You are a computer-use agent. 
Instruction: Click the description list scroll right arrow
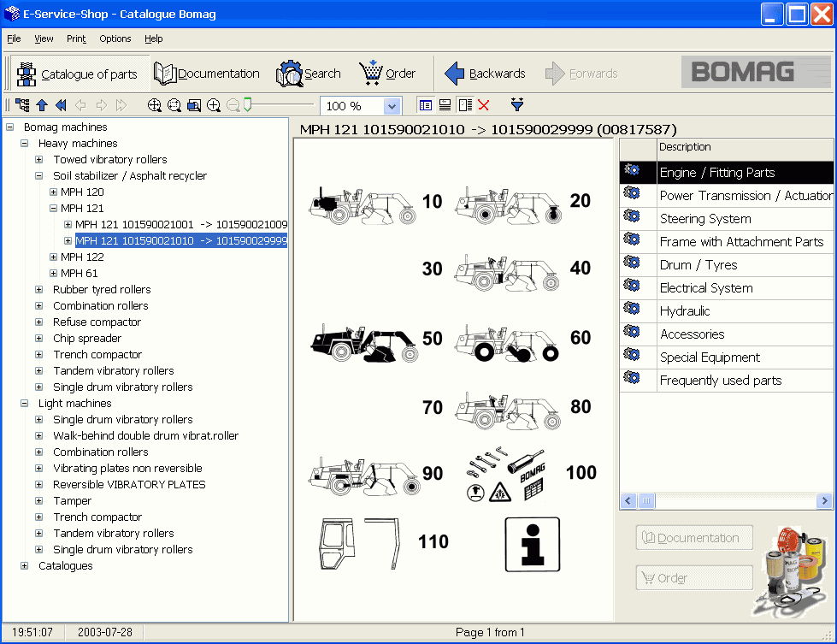(825, 500)
